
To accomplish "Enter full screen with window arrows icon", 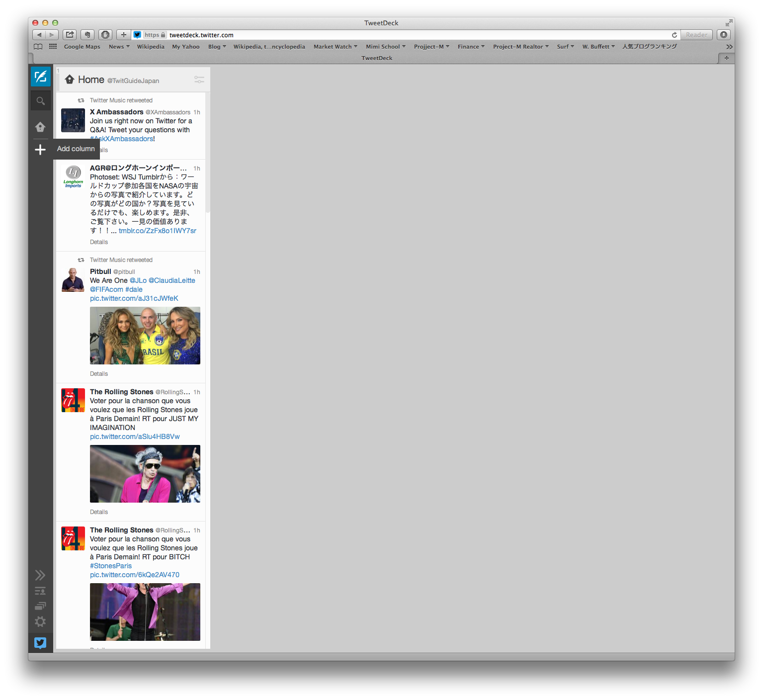I will pyautogui.click(x=729, y=23).
